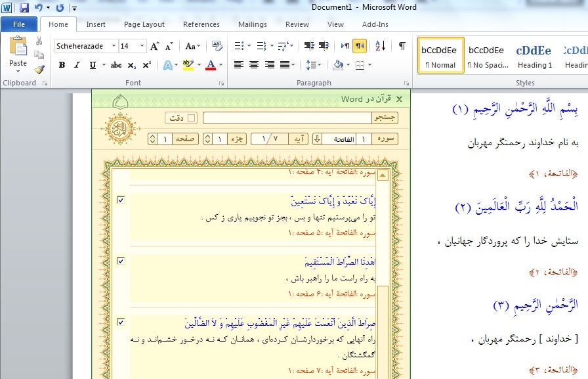Click Shrink Font icon

[x=169, y=46]
